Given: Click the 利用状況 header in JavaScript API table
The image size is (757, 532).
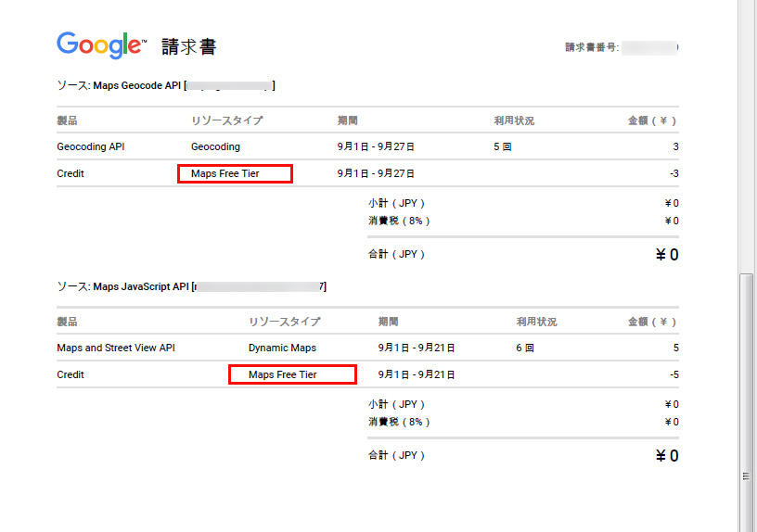Looking at the screenshot, I should tap(536, 322).
